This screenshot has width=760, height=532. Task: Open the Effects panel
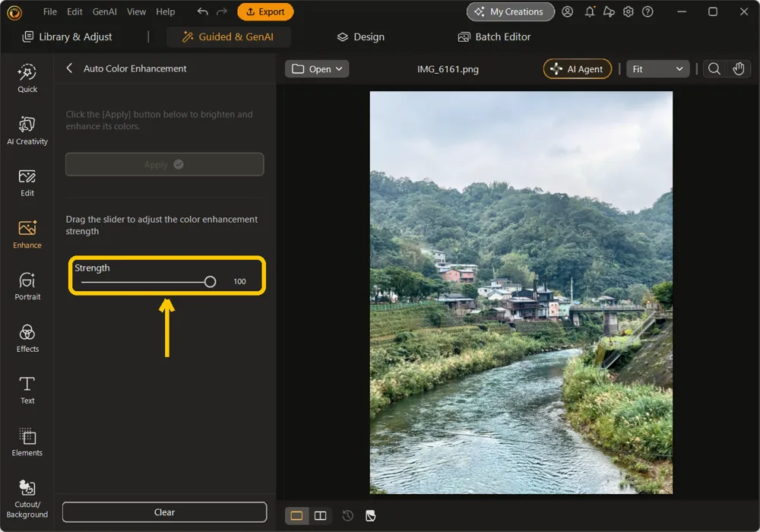tap(27, 339)
